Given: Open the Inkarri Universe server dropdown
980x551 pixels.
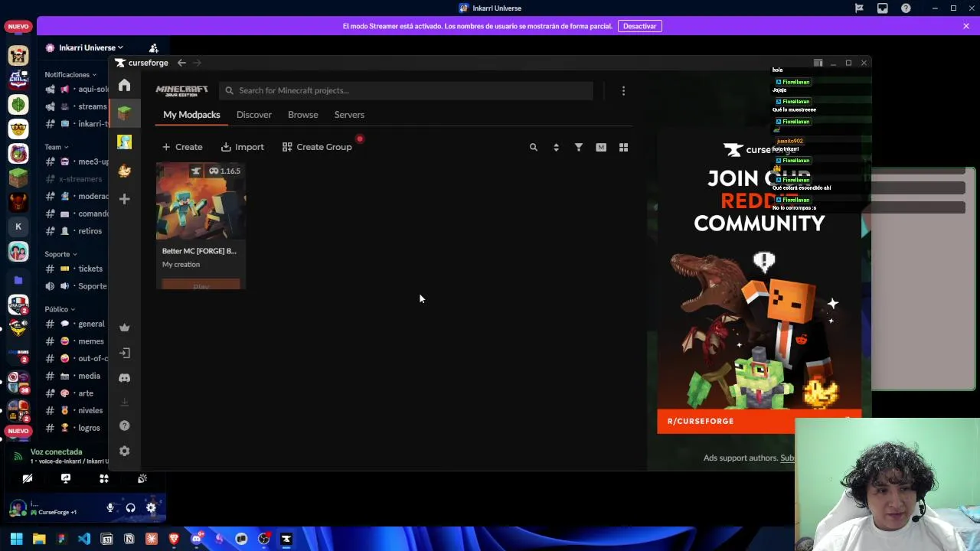Looking at the screenshot, I should (x=84, y=47).
